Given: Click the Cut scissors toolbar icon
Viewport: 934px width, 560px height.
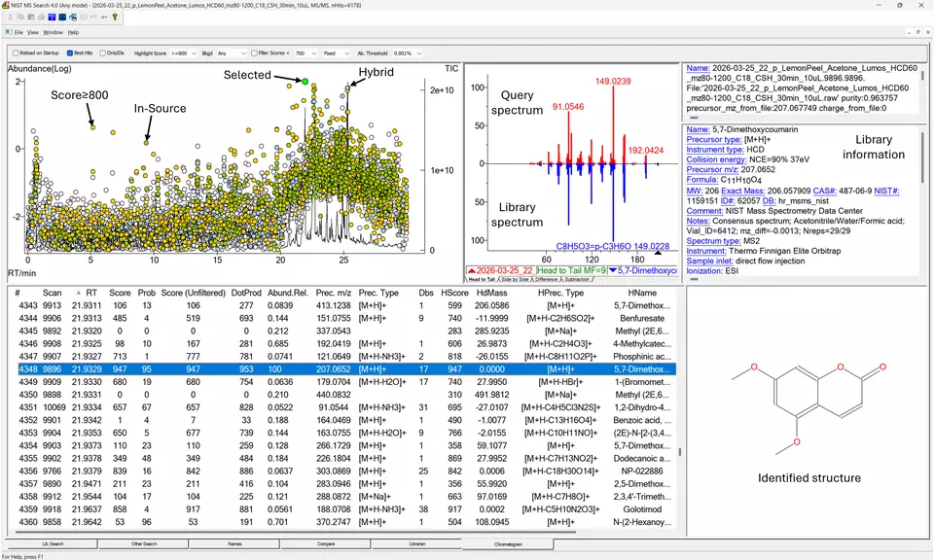Looking at the screenshot, I should pyautogui.click(x=10, y=17).
